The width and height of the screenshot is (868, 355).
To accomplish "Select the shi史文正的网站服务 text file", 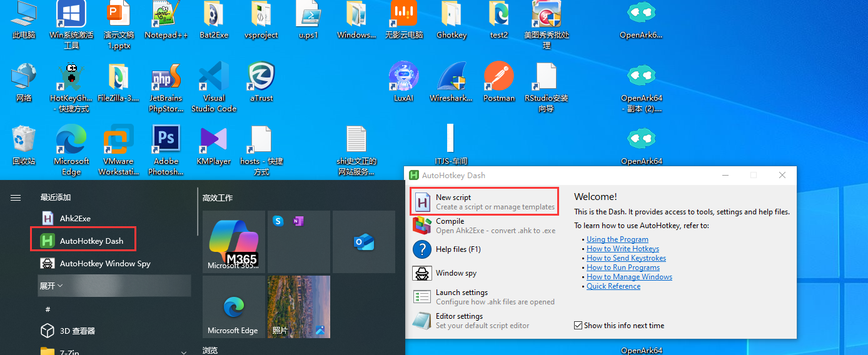I will point(356,150).
